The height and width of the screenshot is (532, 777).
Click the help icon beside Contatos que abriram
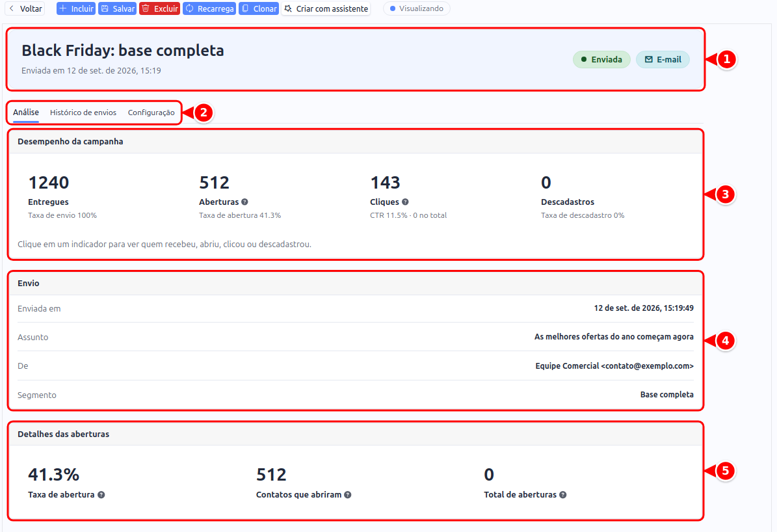coord(348,495)
